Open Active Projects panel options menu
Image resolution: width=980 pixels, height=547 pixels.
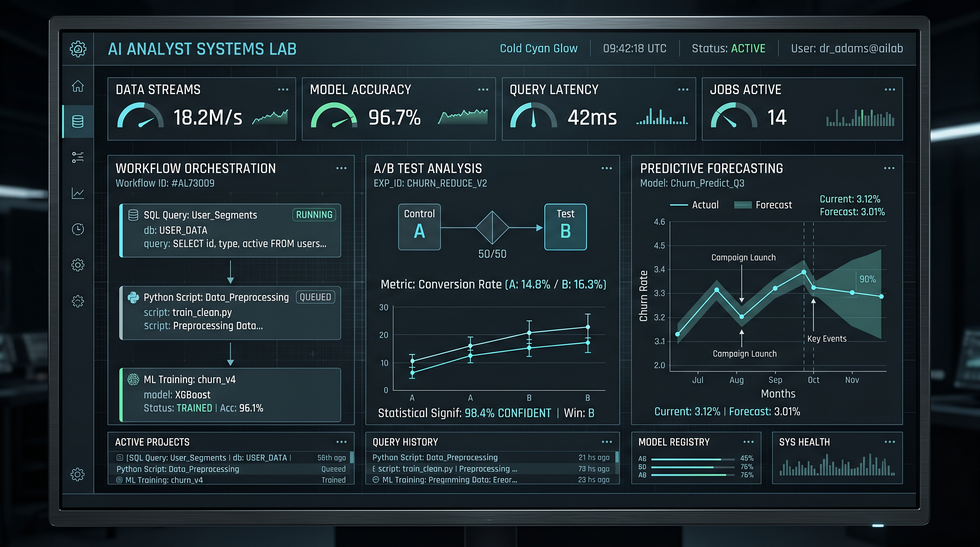point(341,442)
